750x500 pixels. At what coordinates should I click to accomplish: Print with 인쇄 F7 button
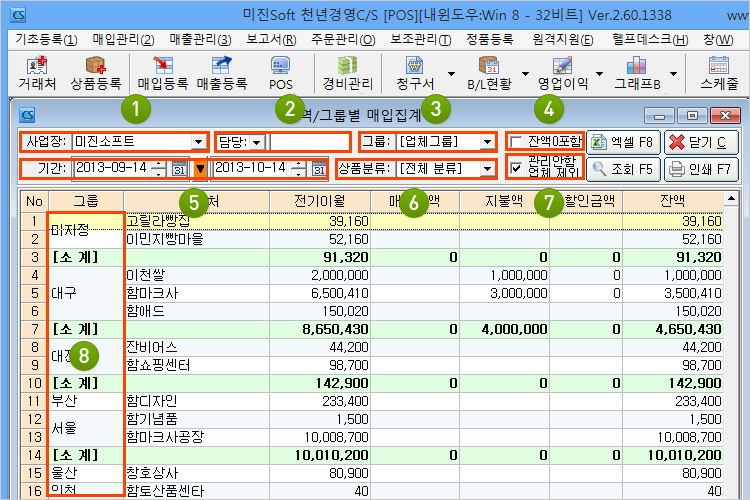701,169
